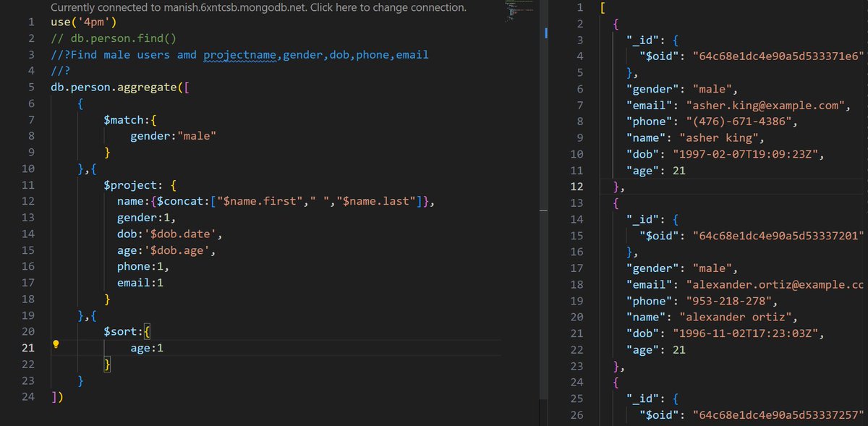Click the alexander.ortiz email value in results
The width and height of the screenshot is (868, 426).
[775, 284]
